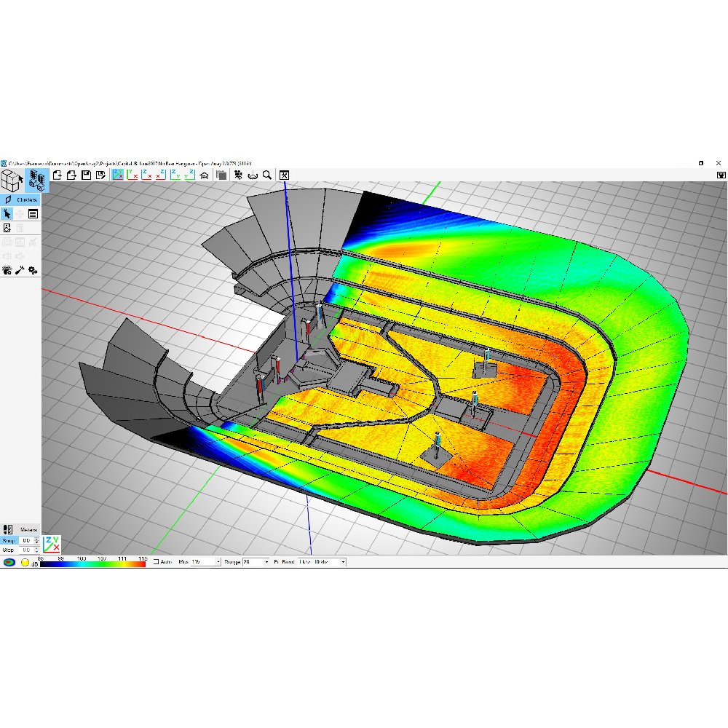Switch to the multi-cube arrays mode tab

click(x=38, y=179)
